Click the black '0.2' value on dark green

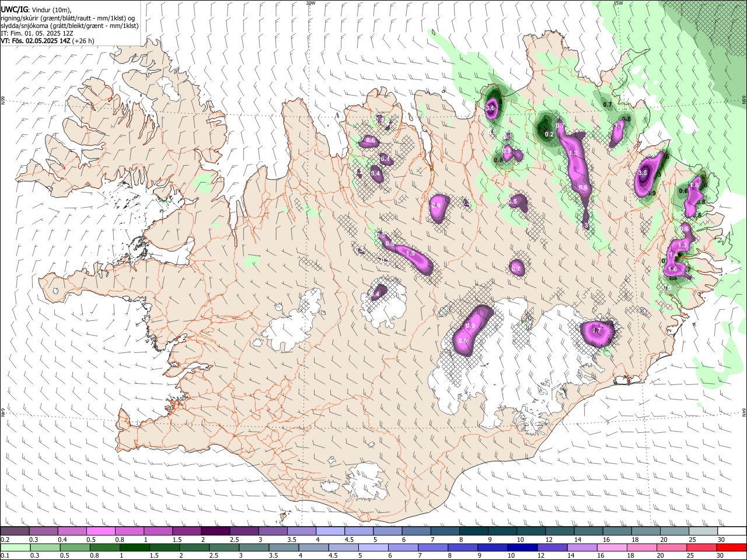[x=549, y=134]
